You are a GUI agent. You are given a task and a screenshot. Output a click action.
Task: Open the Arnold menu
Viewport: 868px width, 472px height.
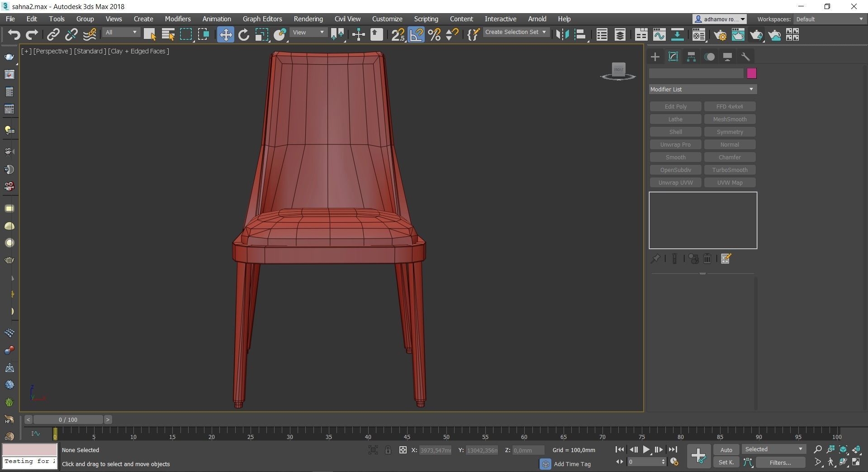(537, 19)
